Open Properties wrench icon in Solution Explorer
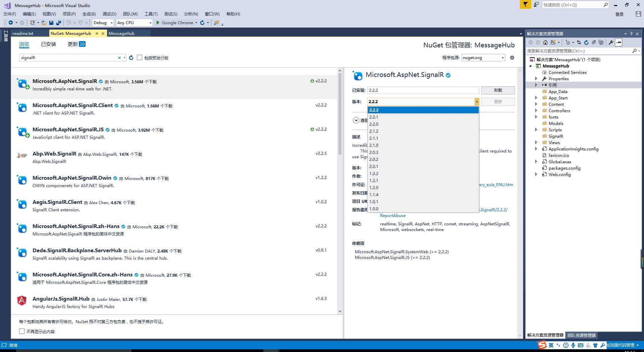 [x=611, y=42]
